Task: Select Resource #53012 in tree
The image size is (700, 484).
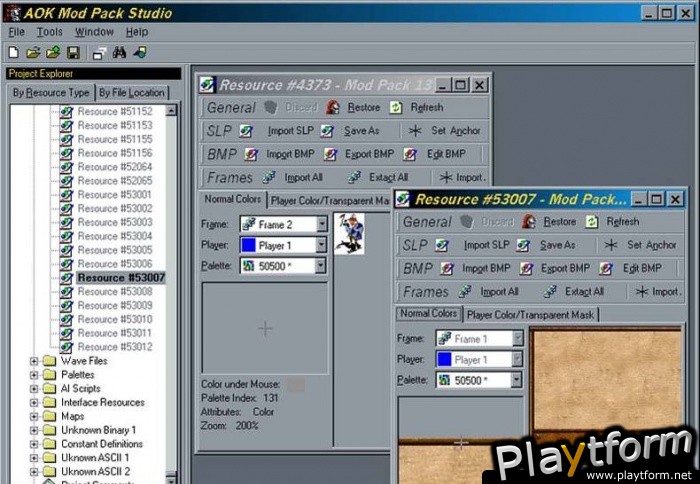Action: (115, 347)
